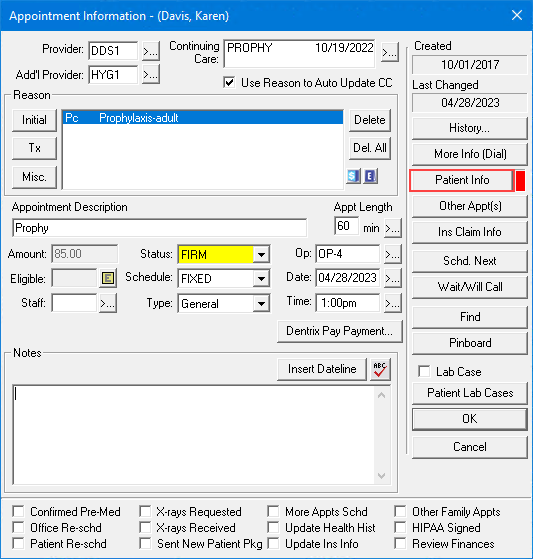Click into the Appointment Description field
This screenshot has height=559, width=533.
point(159,228)
